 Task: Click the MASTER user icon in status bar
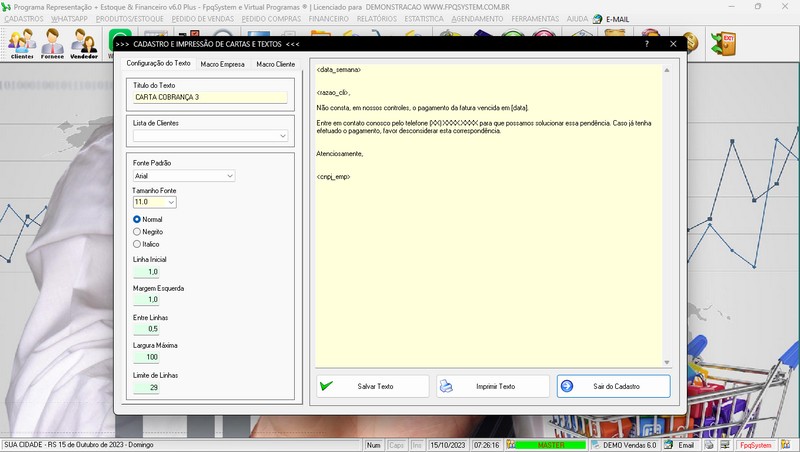[511, 445]
